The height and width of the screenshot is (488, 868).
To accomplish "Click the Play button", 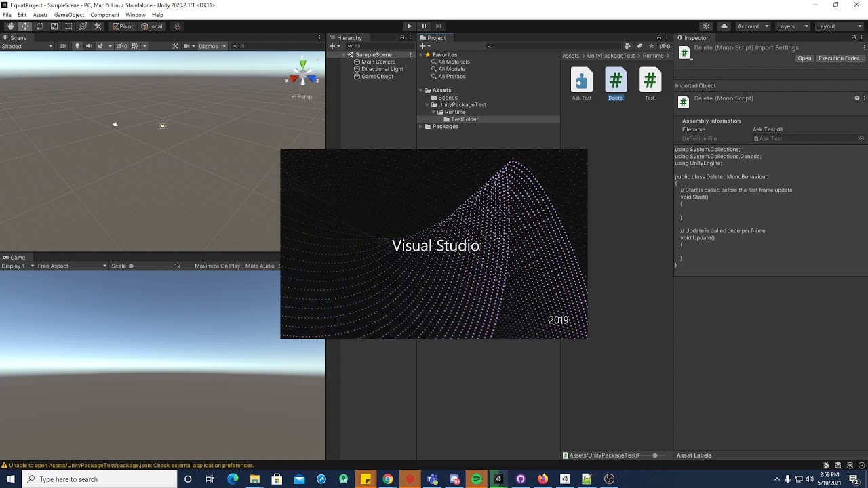I will coord(409,26).
